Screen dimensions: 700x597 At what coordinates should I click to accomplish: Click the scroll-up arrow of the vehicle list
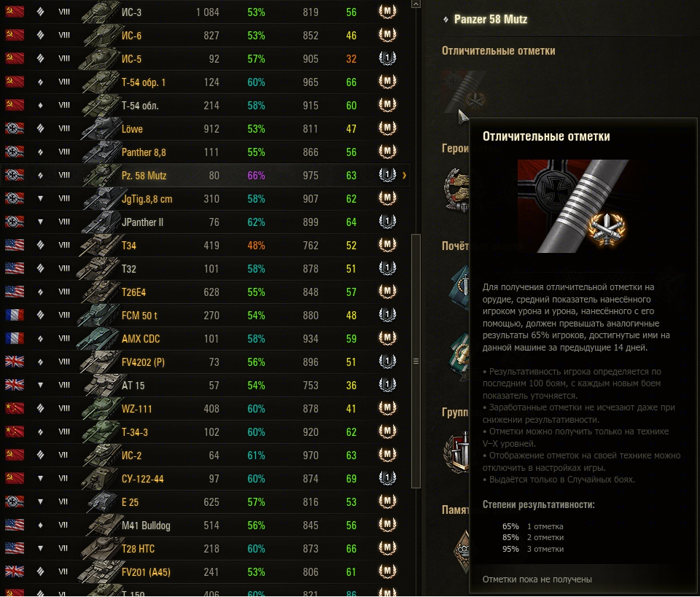coord(416,4)
